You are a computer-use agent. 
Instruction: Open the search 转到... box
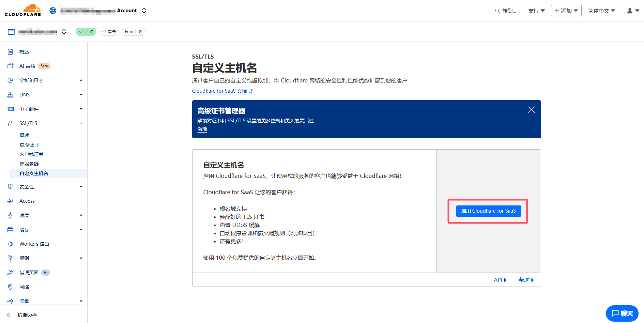click(506, 11)
